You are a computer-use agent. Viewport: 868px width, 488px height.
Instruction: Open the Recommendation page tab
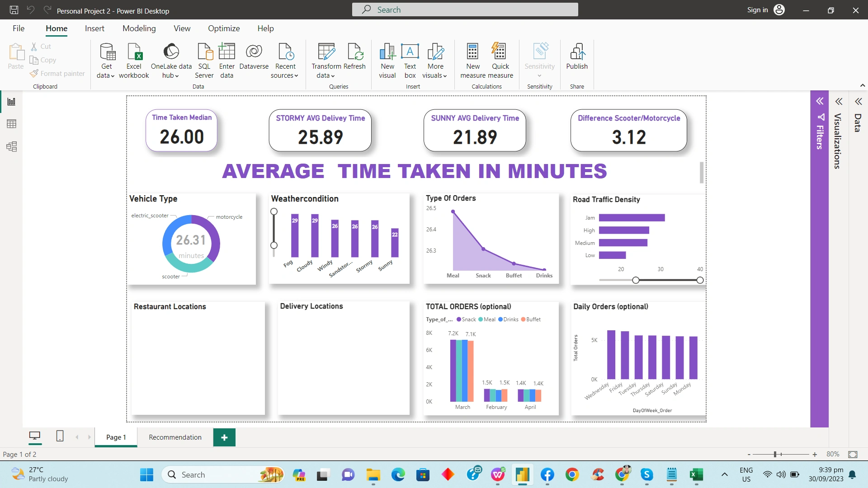(175, 437)
